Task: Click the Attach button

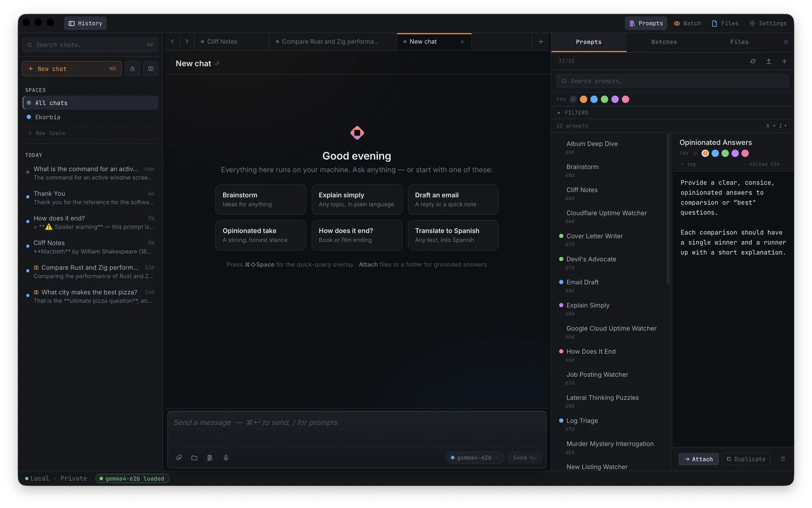Action: click(698, 459)
